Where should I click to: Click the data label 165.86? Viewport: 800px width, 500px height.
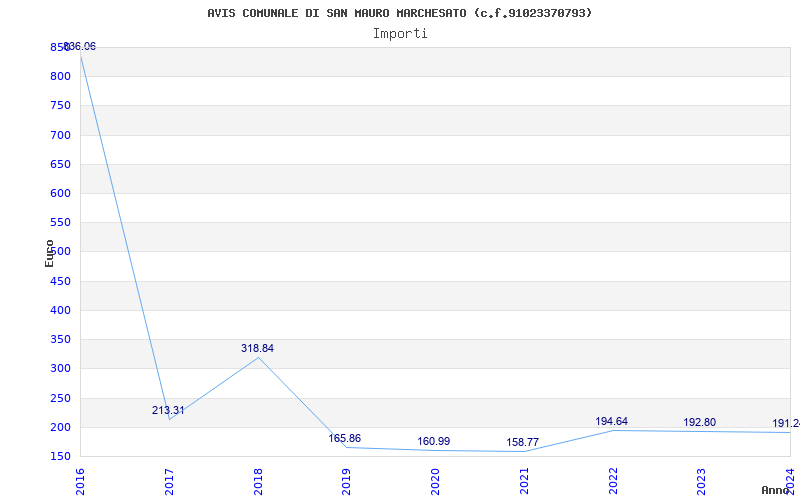point(344,438)
